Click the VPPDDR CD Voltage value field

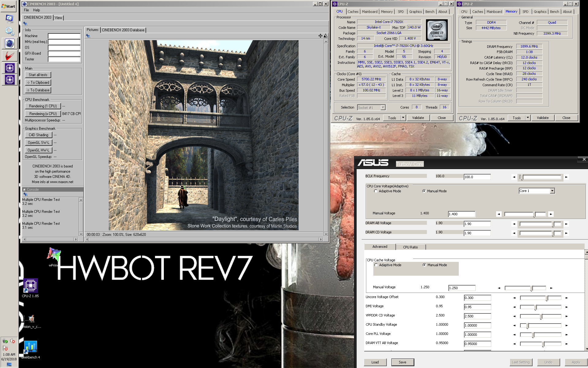click(477, 316)
